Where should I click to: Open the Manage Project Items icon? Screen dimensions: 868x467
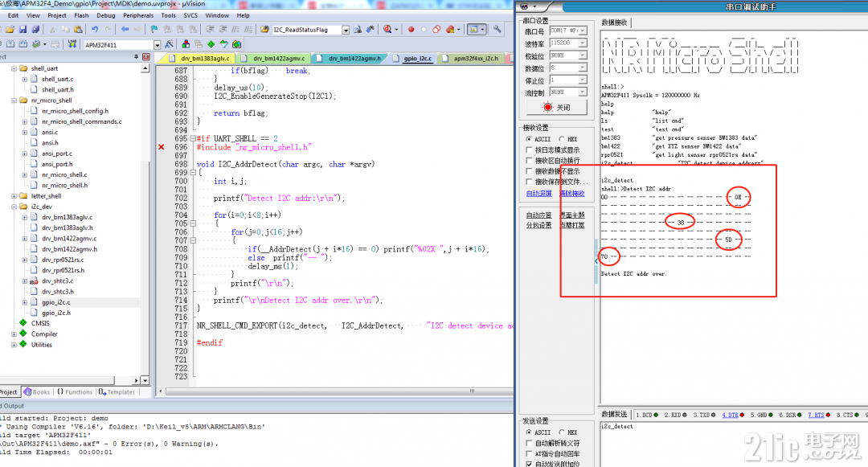[x=186, y=44]
